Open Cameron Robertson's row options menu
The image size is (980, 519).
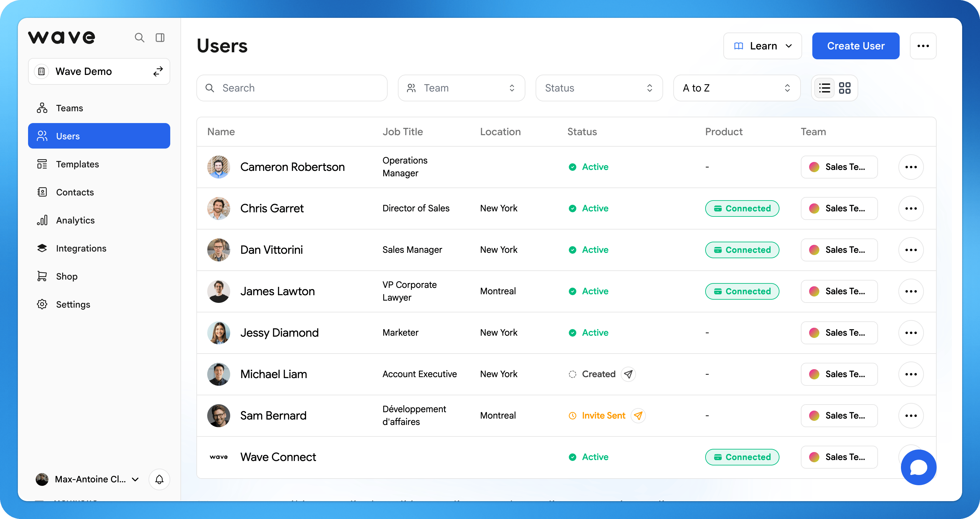911,167
